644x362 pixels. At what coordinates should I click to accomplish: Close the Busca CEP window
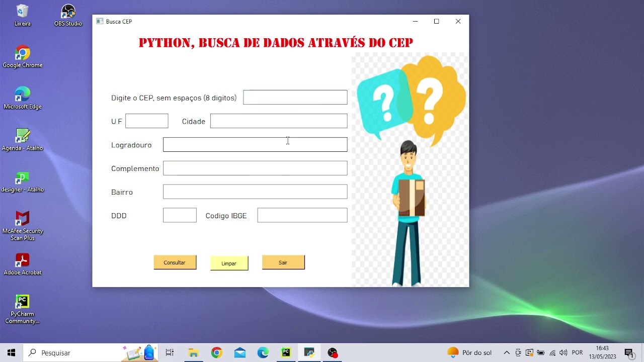pyautogui.click(x=458, y=21)
